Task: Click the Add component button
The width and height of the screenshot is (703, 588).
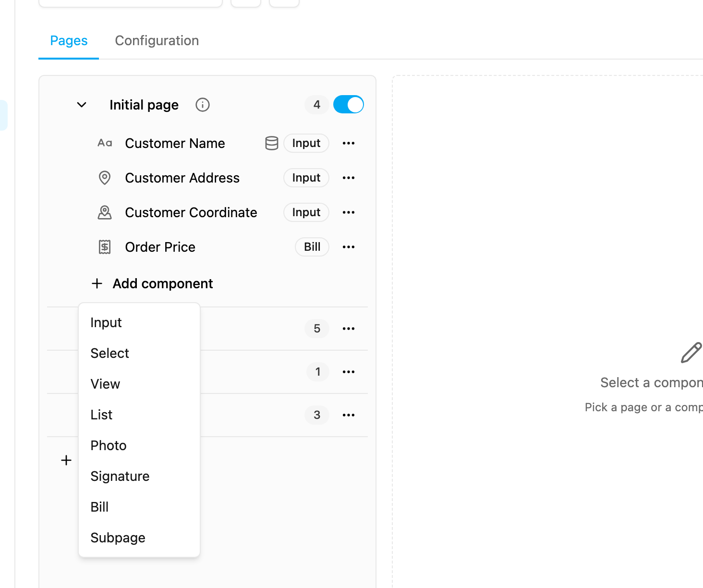Action: coord(152,283)
